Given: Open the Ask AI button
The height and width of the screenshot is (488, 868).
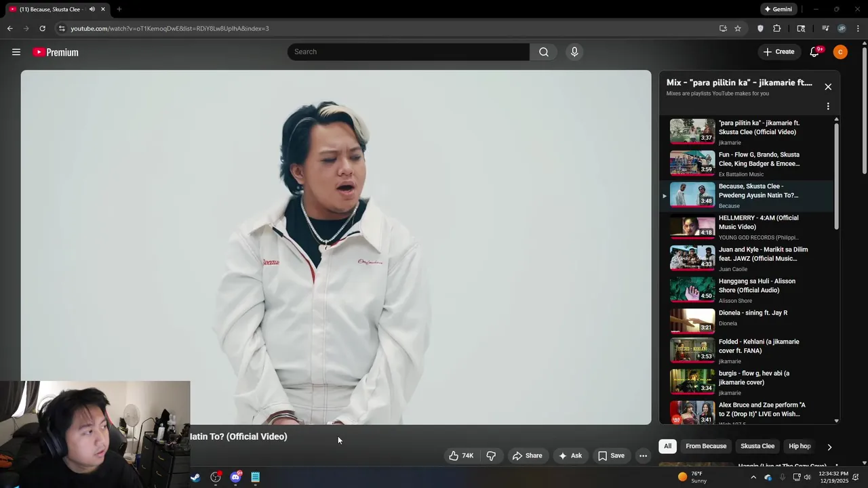Looking at the screenshot, I should 570,455.
